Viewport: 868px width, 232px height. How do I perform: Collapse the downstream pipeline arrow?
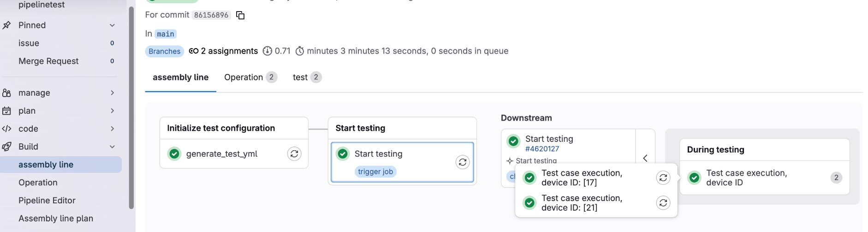[645, 158]
